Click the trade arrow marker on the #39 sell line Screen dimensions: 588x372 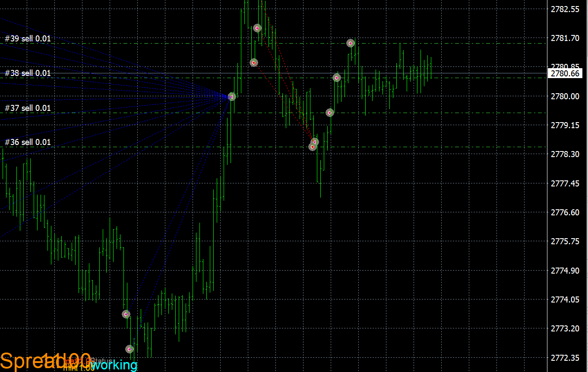pos(351,43)
